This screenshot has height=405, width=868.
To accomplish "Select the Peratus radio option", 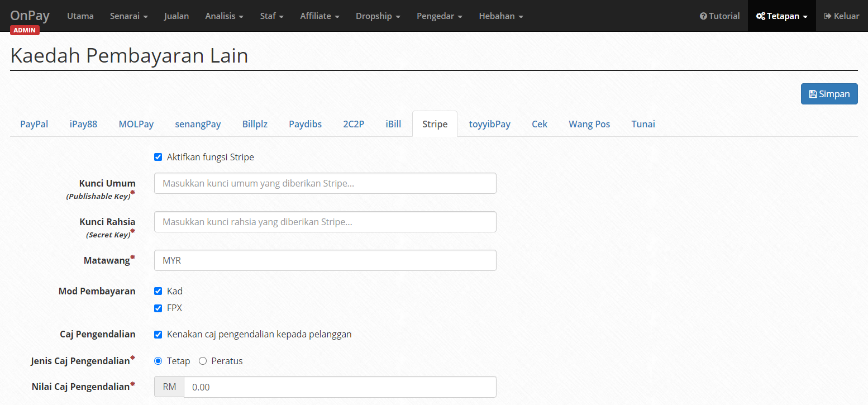I will (x=203, y=361).
